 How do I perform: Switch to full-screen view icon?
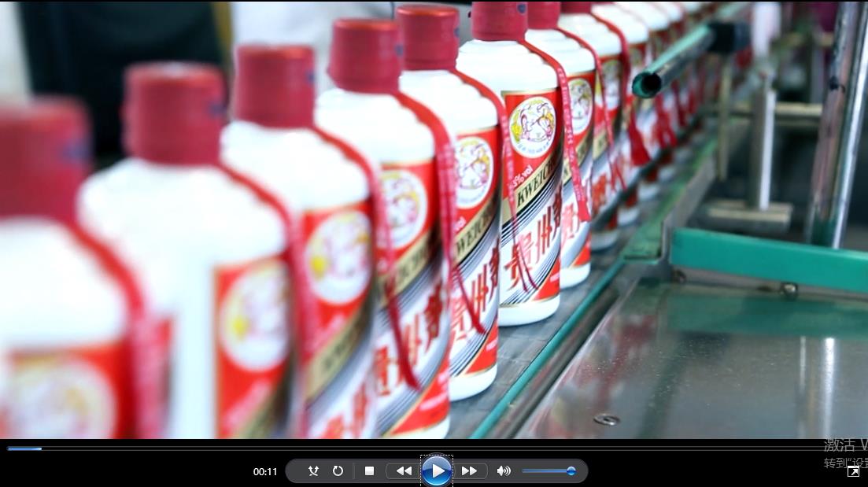[x=854, y=471]
